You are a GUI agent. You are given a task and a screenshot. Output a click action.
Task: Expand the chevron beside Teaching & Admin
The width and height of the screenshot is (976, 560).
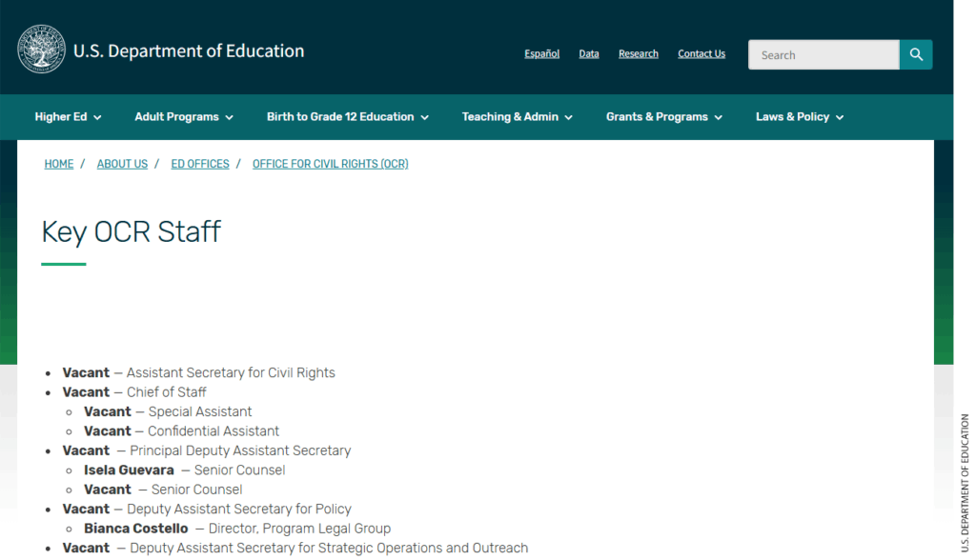tap(568, 117)
